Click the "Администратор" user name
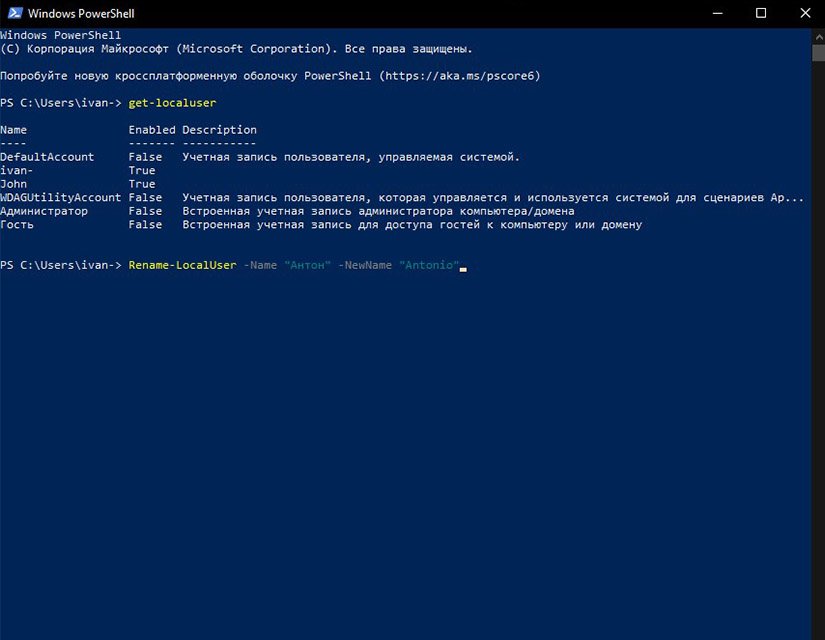 [x=44, y=211]
